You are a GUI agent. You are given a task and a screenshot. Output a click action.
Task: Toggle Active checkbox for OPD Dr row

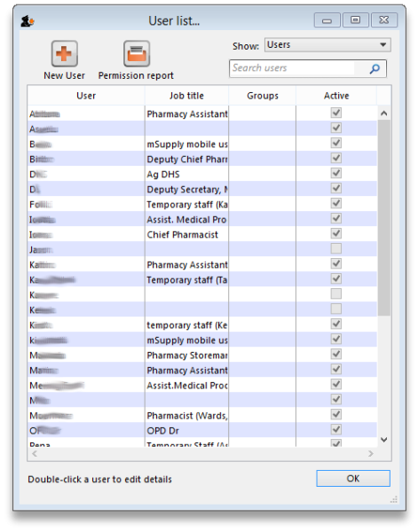point(336,429)
